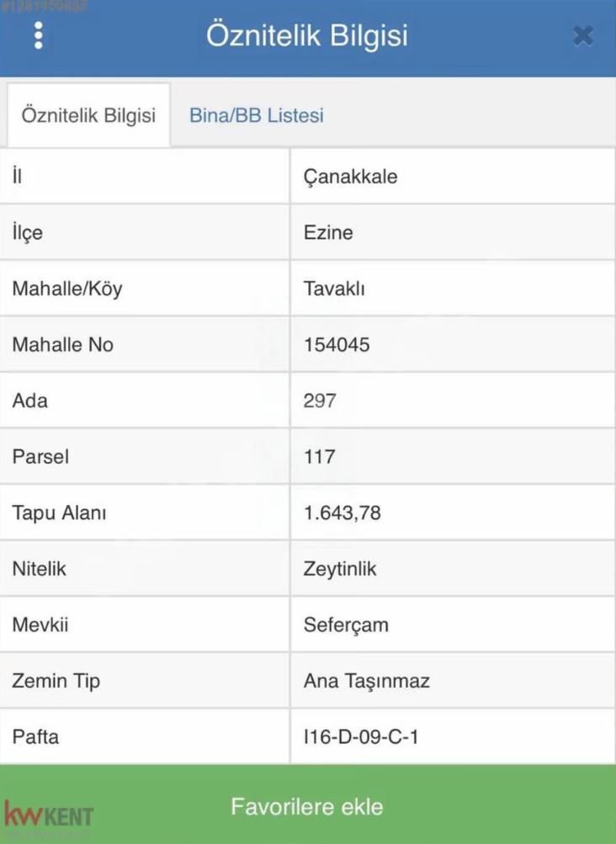Click the Öznitelik Bilgisi header title
This screenshot has width=616, height=844.
click(x=307, y=36)
